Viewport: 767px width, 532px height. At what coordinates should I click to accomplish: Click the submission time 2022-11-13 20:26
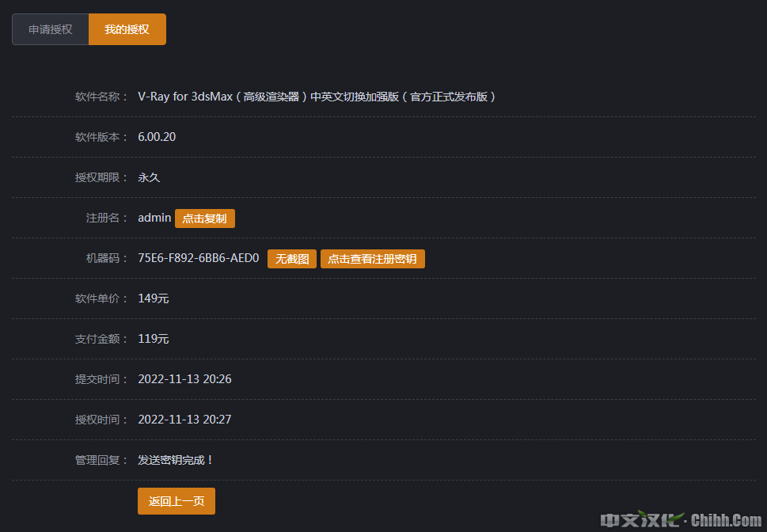[x=184, y=379]
